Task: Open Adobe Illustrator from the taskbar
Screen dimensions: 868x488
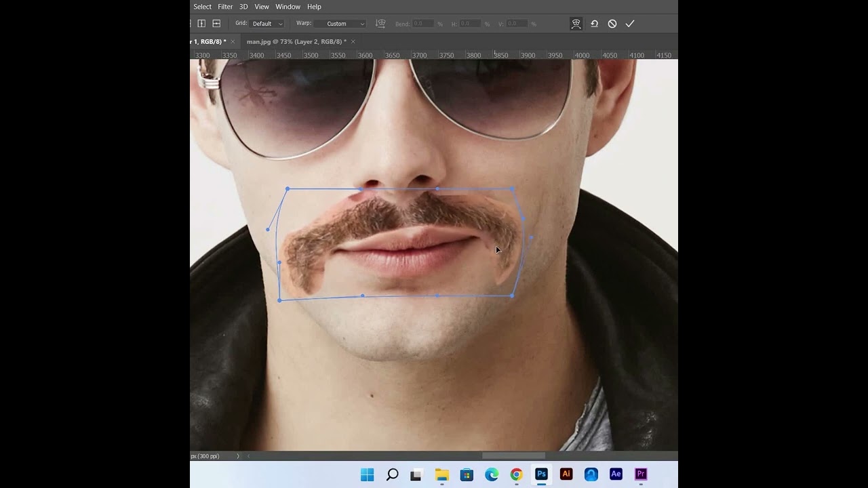Action: pos(566,474)
